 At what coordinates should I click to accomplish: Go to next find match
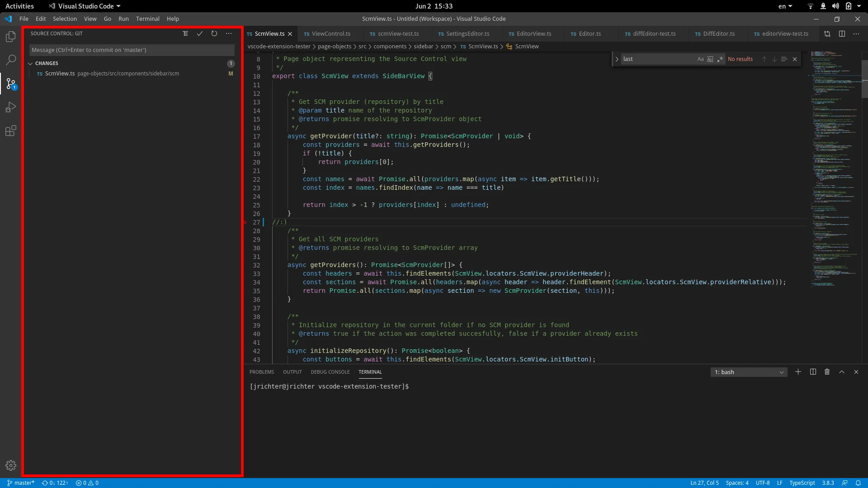(774, 59)
